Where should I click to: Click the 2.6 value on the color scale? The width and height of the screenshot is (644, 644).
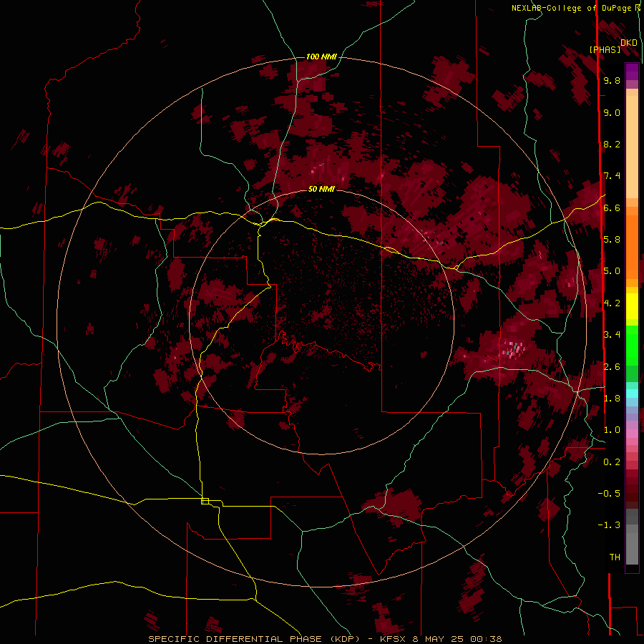612,366
